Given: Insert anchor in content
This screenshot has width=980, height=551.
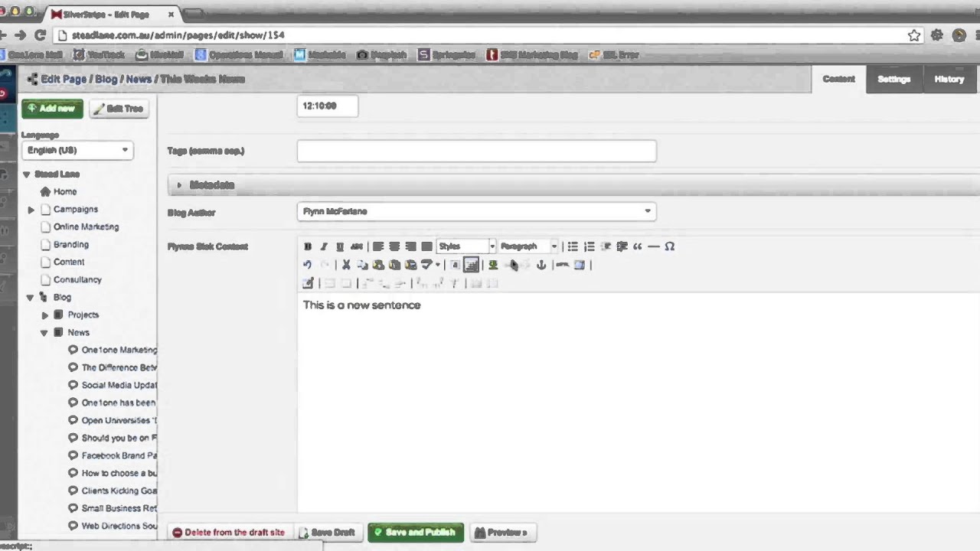Looking at the screenshot, I should click(541, 265).
